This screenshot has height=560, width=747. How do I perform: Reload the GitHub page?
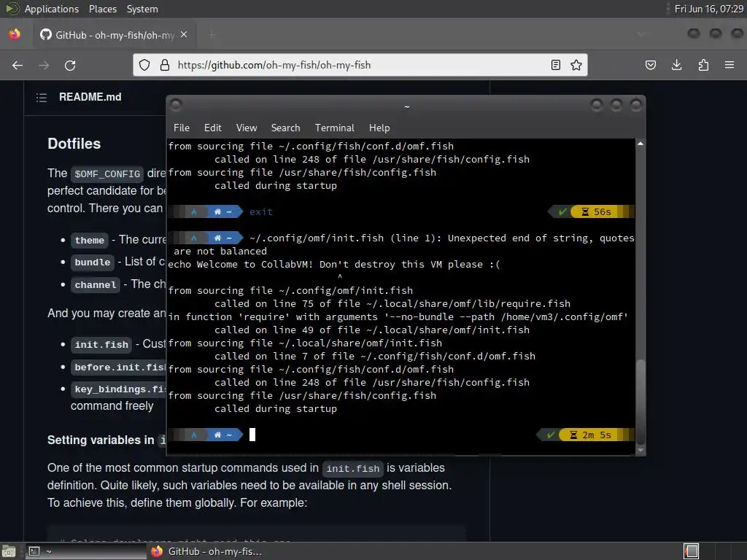click(70, 65)
